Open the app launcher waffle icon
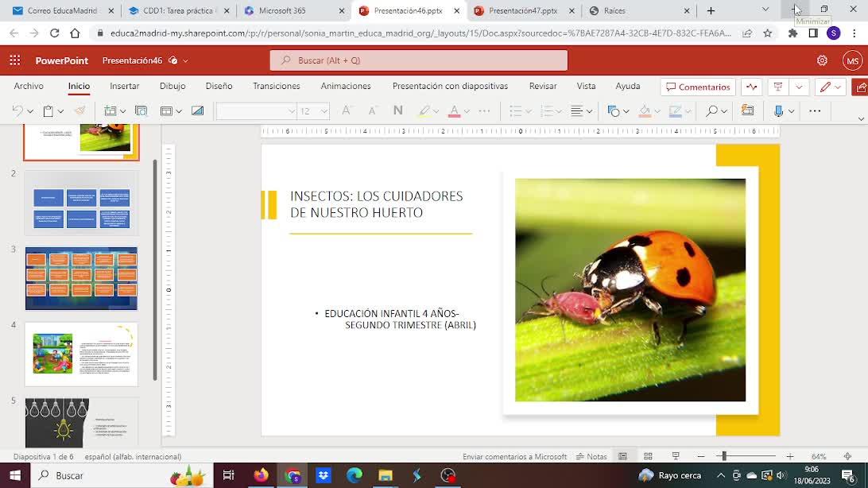The image size is (868, 488). (x=15, y=60)
